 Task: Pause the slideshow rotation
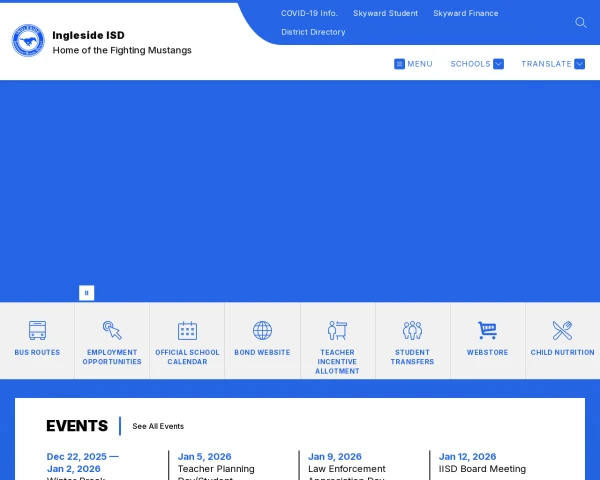click(x=87, y=293)
